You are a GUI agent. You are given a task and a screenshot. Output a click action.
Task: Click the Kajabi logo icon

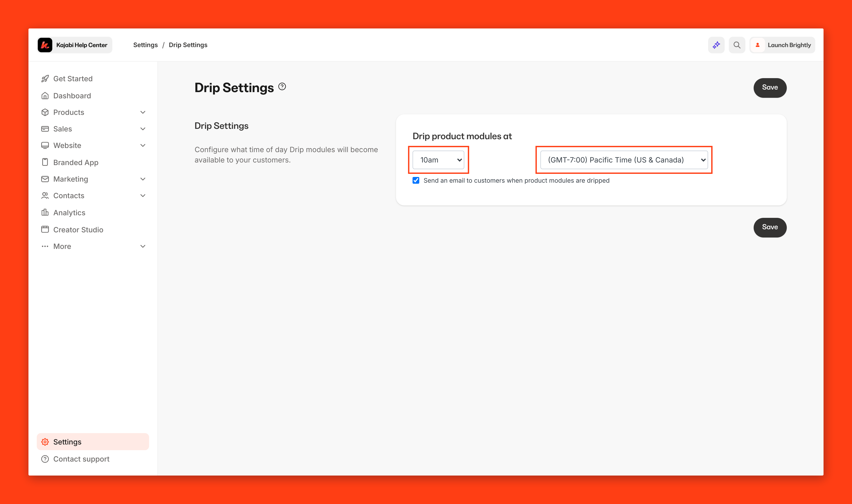tap(45, 45)
